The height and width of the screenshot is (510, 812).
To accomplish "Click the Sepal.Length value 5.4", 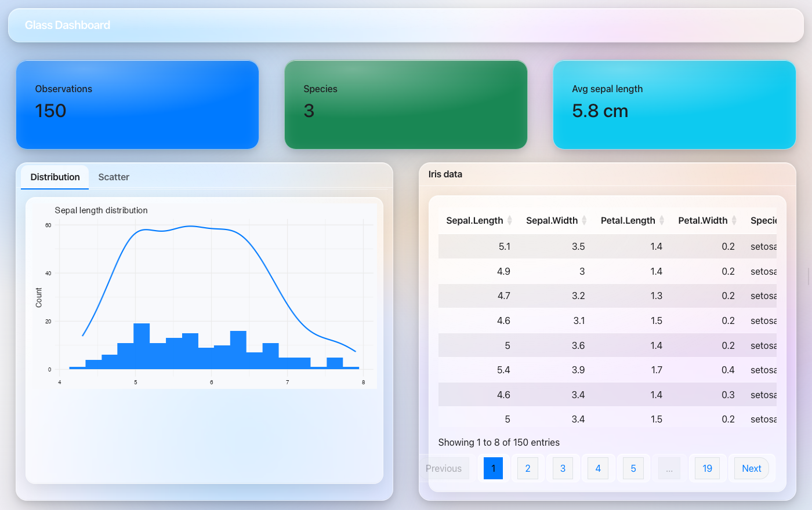I will [x=503, y=370].
